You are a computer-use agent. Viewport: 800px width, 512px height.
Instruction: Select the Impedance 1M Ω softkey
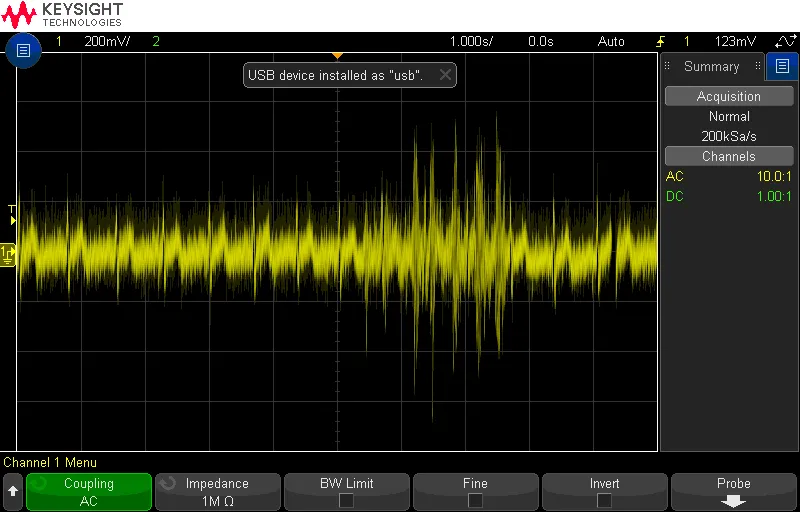tap(217, 492)
